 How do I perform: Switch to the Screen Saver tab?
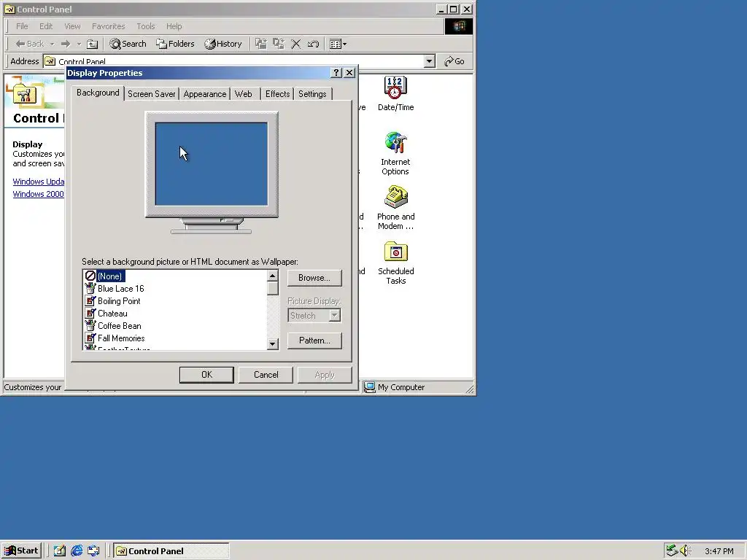151,94
